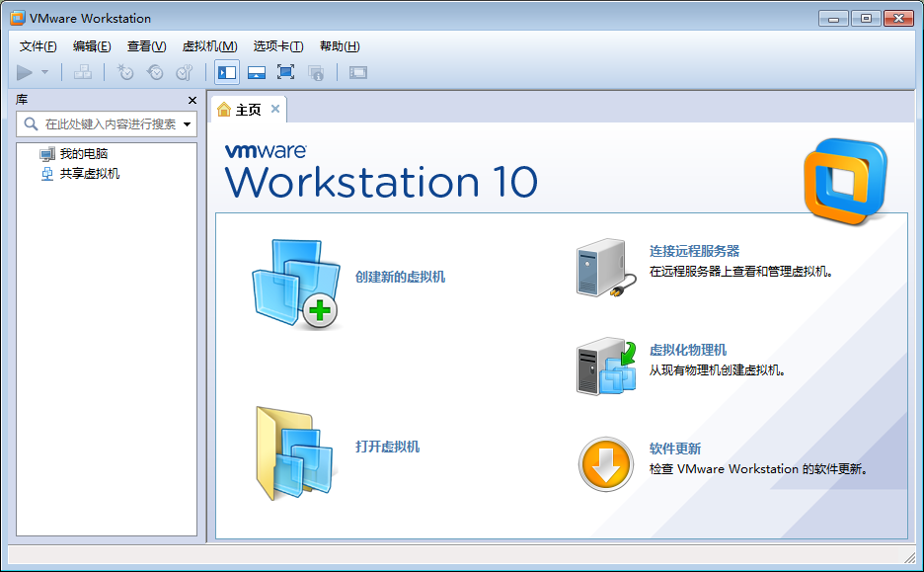The width and height of the screenshot is (924, 572).
Task: Open the 选项卡(T) menu
Action: coord(278,46)
